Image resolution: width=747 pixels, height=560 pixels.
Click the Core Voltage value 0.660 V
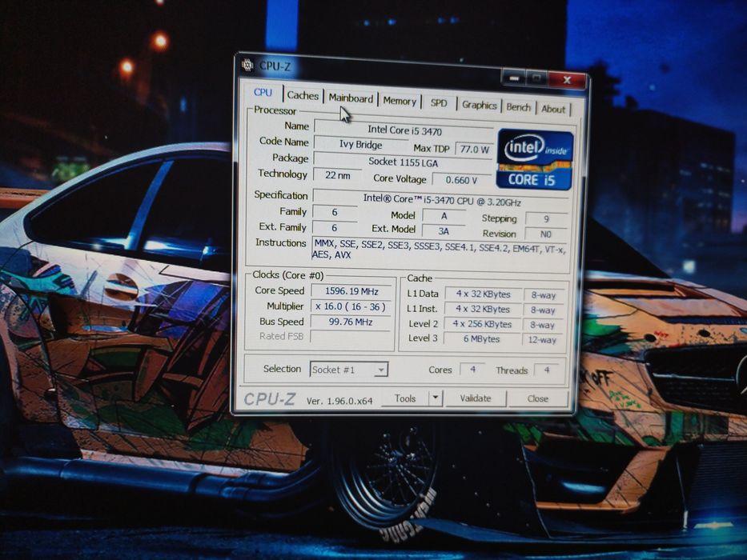tap(461, 180)
